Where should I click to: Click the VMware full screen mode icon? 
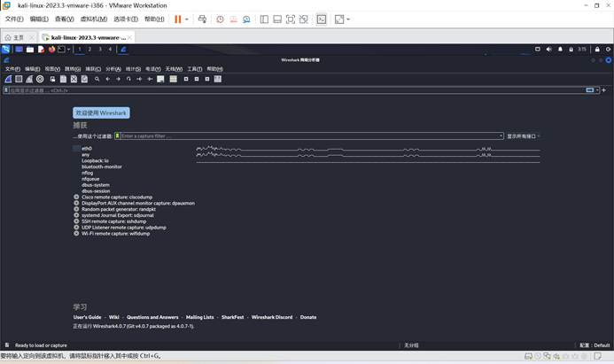[x=291, y=19]
